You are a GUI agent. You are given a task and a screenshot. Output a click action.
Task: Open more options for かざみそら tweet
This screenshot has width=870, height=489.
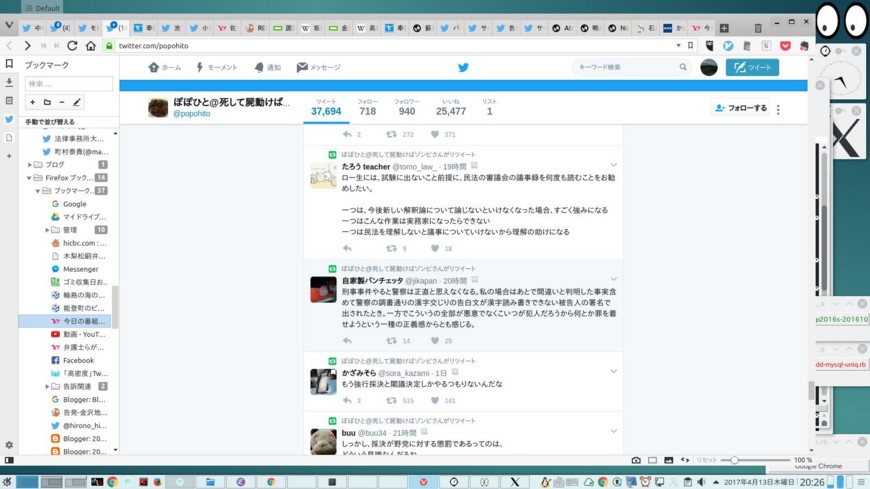[613, 371]
